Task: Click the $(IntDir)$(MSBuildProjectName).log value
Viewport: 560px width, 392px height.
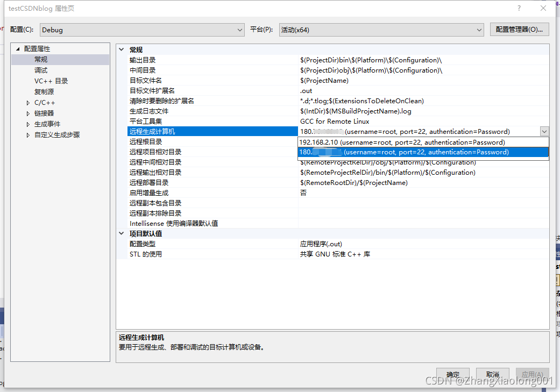Action: tap(356, 111)
